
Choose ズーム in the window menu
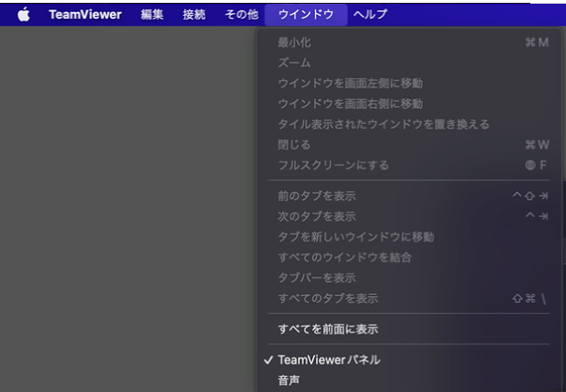[410, 63]
